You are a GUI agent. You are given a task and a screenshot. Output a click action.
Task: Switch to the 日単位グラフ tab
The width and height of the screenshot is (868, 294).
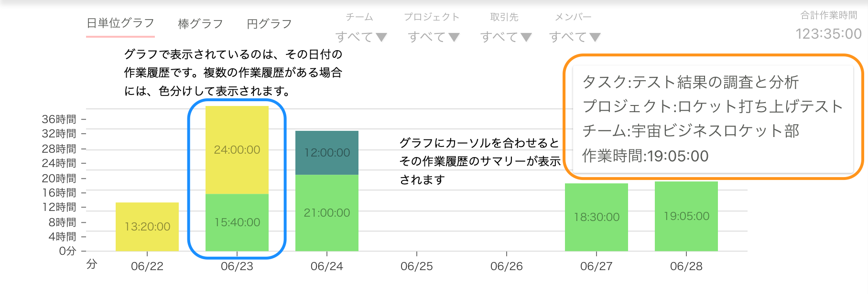pos(120,23)
